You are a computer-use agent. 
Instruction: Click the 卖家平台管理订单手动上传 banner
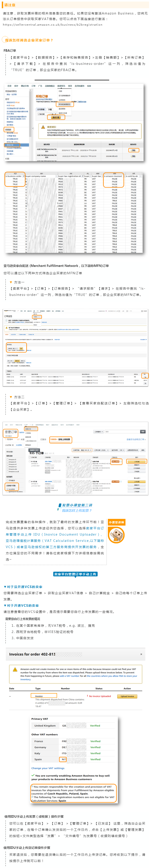[76, 574]
